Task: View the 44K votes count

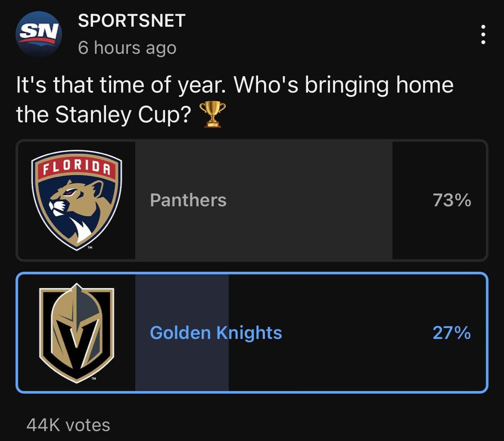Action: coord(68,425)
